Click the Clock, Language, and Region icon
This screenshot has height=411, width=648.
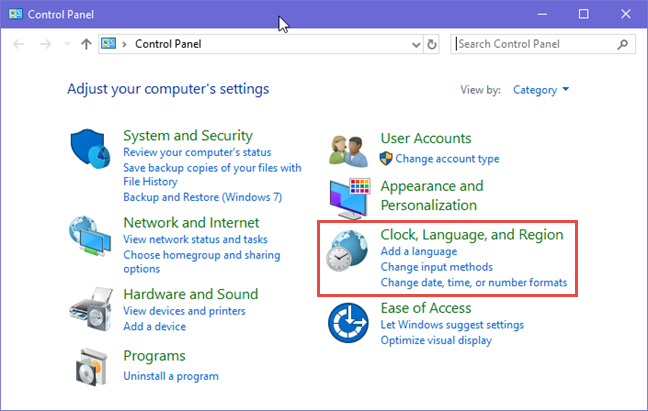point(348,256)
